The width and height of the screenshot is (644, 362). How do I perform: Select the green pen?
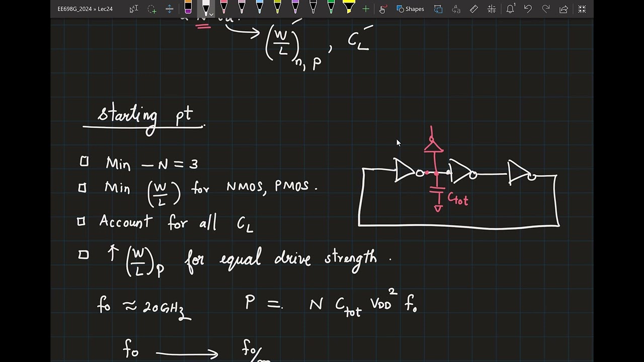(x=331, y=7)
